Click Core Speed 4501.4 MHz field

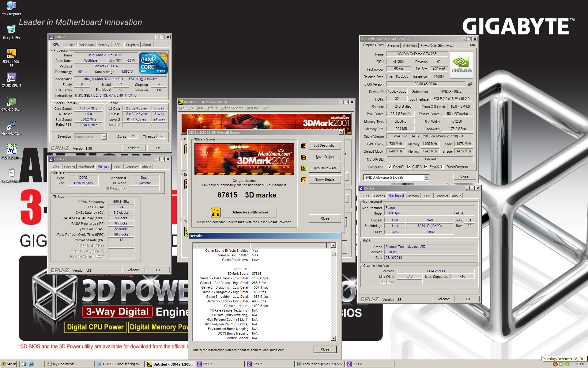89,109
